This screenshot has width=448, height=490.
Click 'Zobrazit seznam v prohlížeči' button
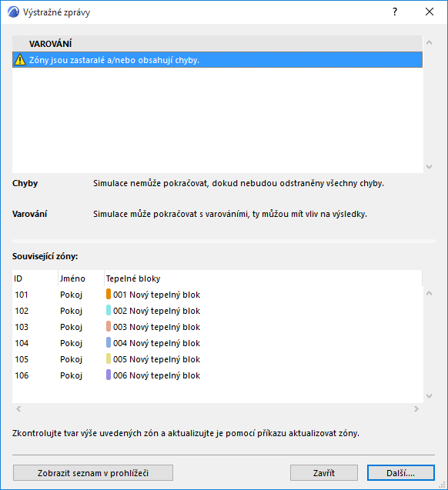(x=93, y=473)
